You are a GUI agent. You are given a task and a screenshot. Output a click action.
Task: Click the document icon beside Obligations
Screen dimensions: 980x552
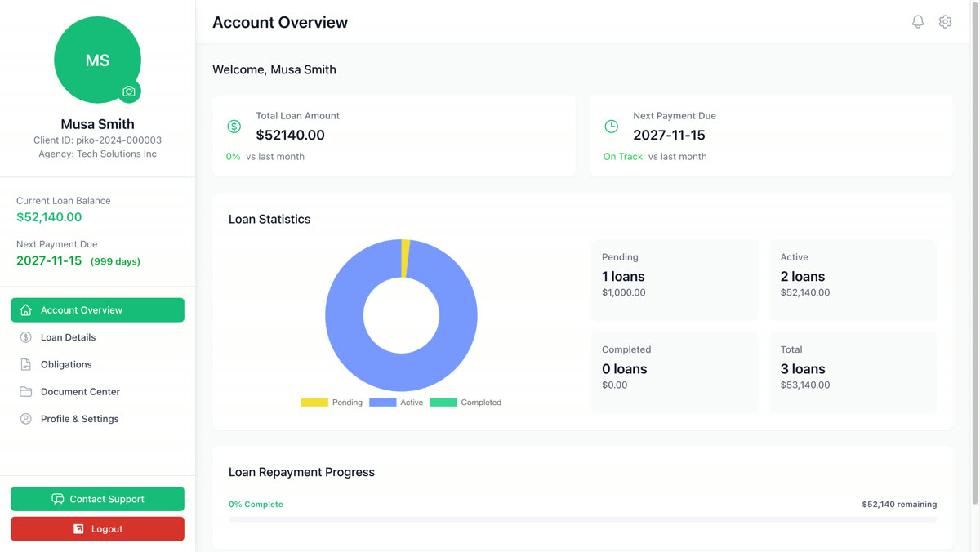click(x=26, y=364)
